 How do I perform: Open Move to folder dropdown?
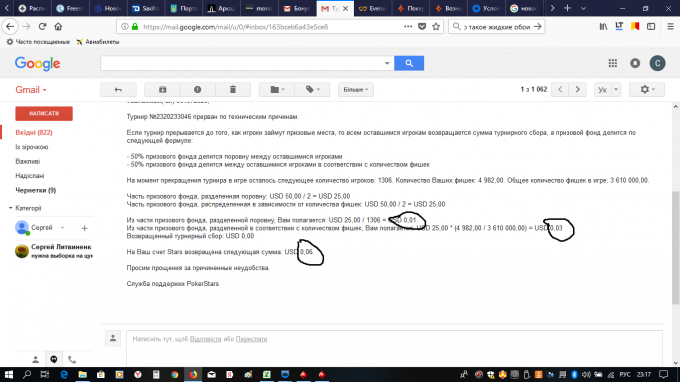point(277,89)
